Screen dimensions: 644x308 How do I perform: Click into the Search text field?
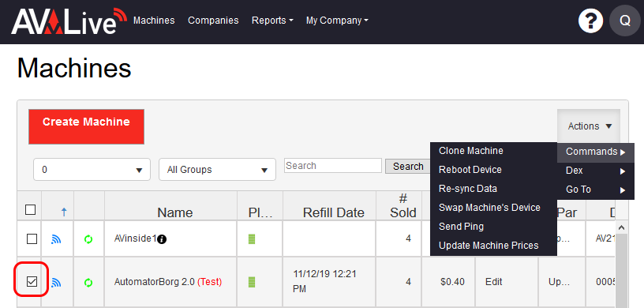pyautogui.click(x=333, y=166)
